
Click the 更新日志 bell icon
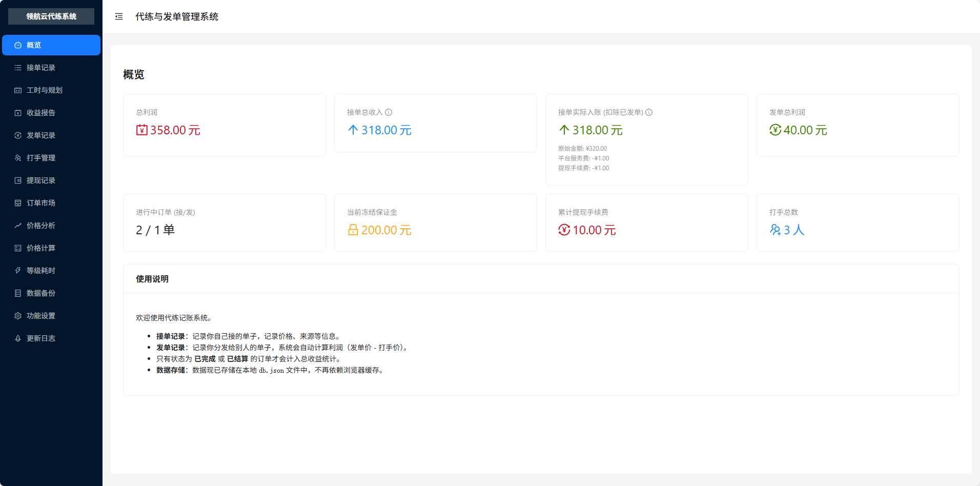tap(18, 338)
